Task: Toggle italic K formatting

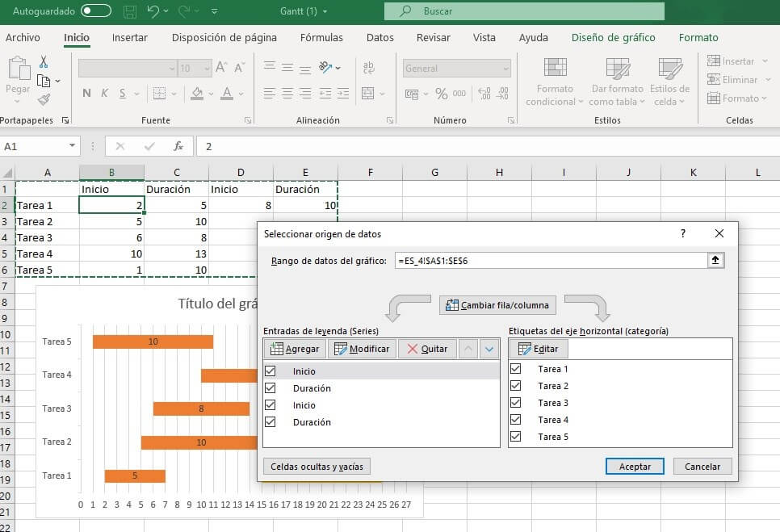Action: point(104,93)
